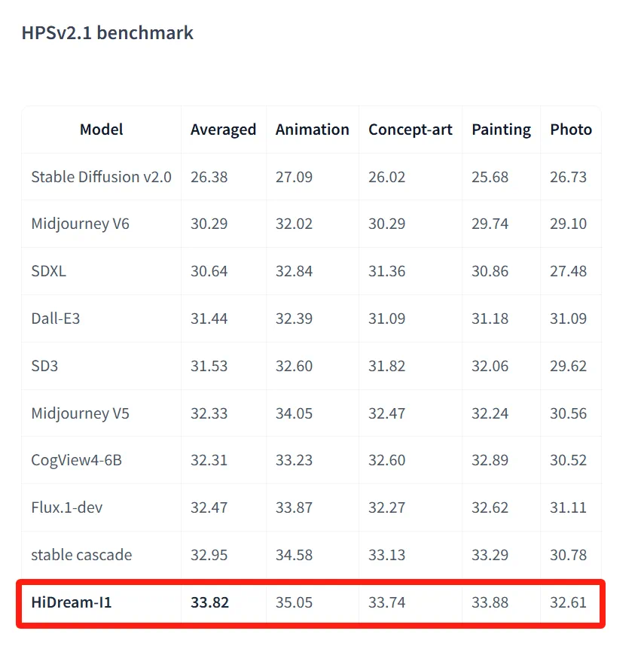Viewport: 644px width, 646px height.
Task: Click HiDream-I1 averaged score 33.82
Action: pos(209,602)
